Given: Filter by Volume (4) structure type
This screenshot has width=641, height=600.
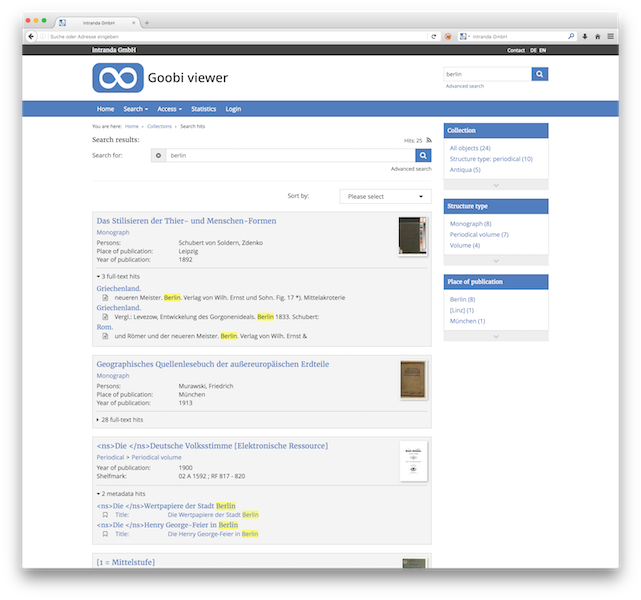Looking at the screenshot, I should tap(465, 245).
